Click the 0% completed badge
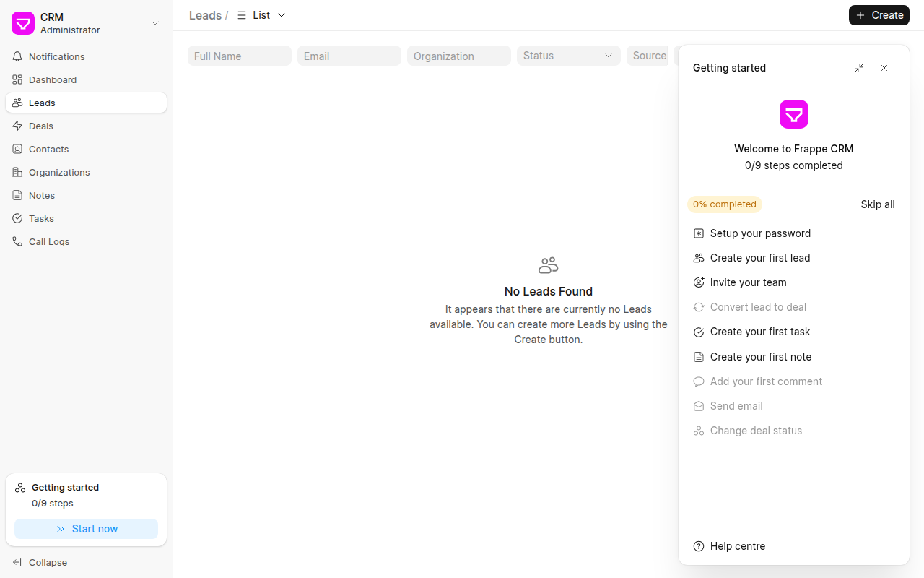Screen dimensions: 924x578 725,204
